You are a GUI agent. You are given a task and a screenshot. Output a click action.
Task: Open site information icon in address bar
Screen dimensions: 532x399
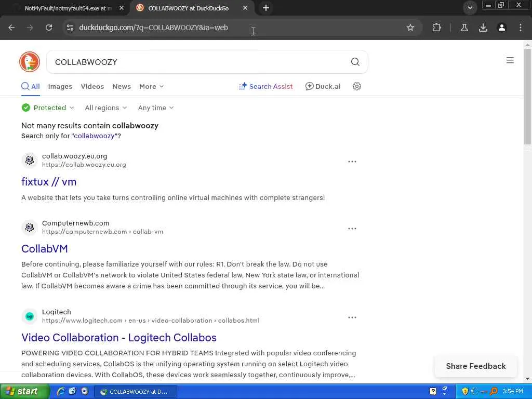[x=70, y=28]
